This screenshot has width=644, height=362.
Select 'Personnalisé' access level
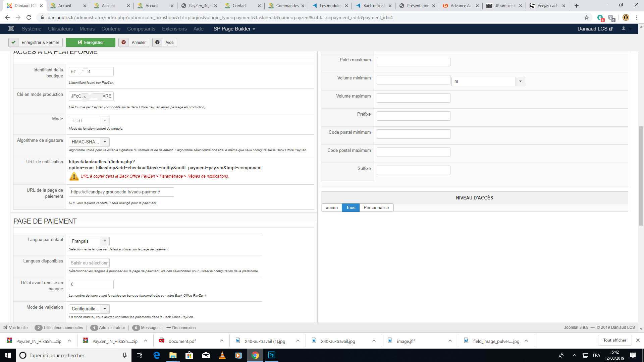tap(376, 207)
